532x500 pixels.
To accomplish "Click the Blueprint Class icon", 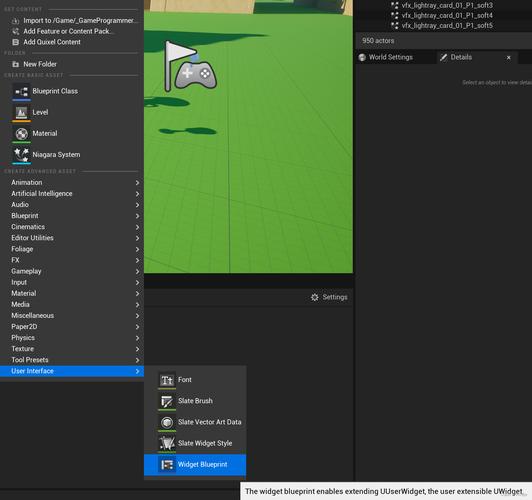I will [x=21, y=92].
